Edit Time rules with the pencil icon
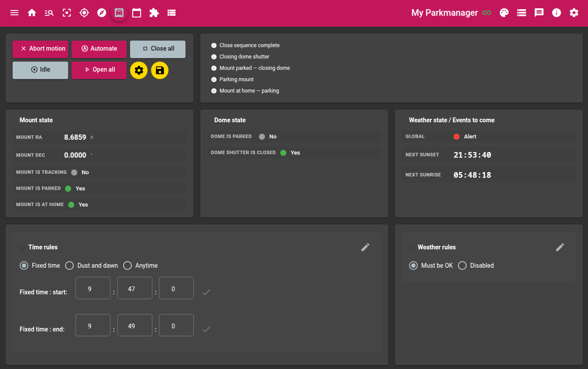The image size is (588, 369). [x=365, y=247]
